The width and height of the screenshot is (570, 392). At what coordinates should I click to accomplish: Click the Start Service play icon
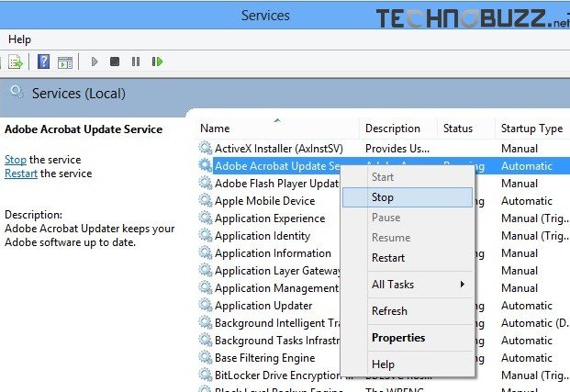(95, 62)
